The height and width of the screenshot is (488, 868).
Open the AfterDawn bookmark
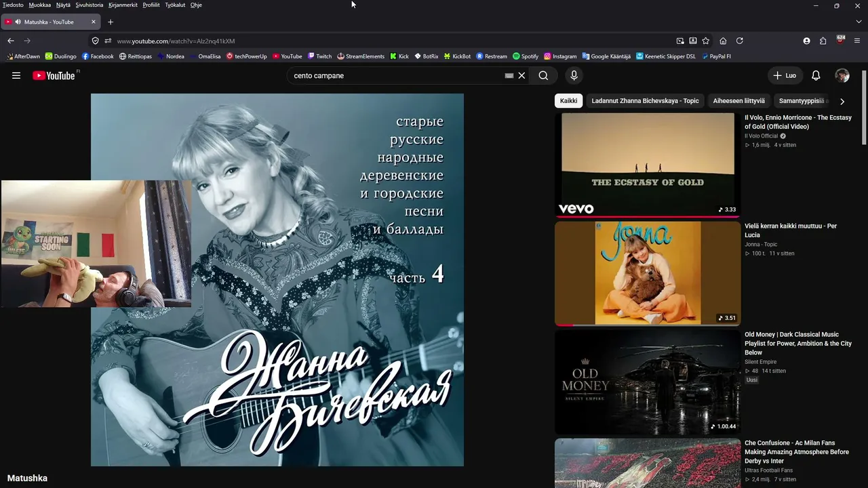(23, 56)
